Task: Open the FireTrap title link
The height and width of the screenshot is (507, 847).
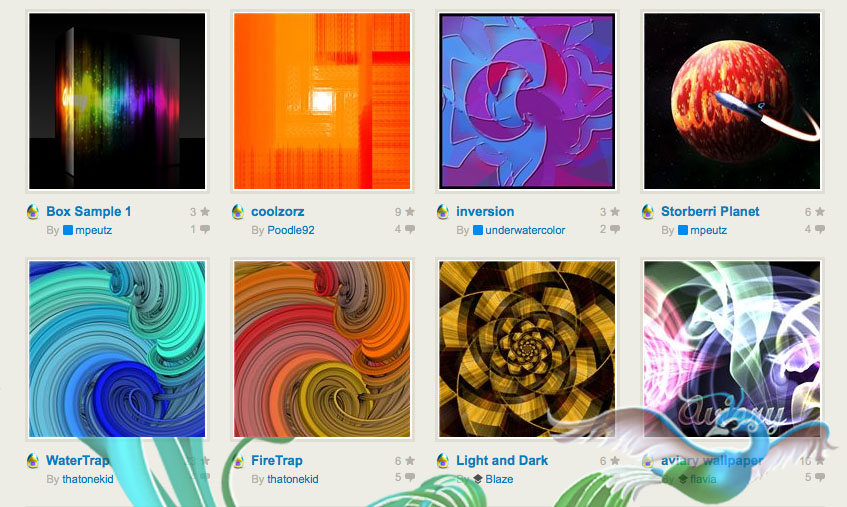Action: coord(277,461)
